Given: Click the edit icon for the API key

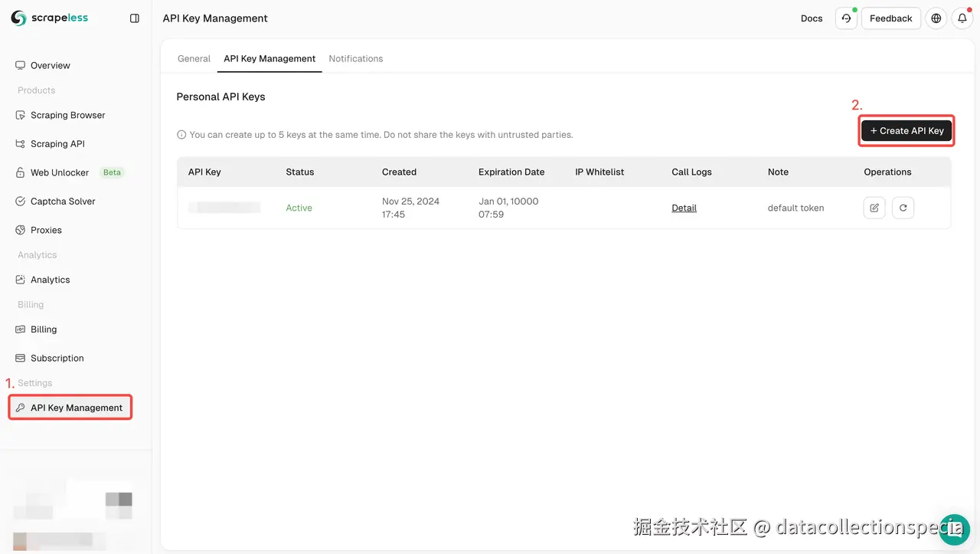Looking at the screenshot, I should [874, 208].
